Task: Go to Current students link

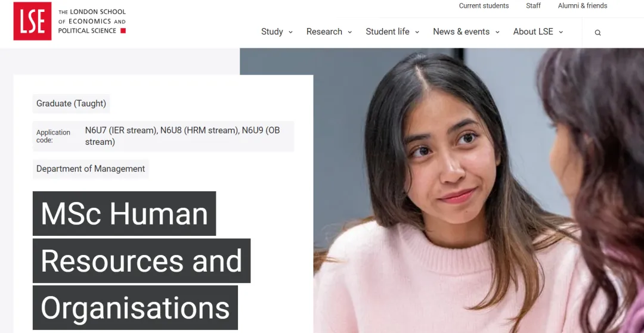Action: (x=484, y=6)
